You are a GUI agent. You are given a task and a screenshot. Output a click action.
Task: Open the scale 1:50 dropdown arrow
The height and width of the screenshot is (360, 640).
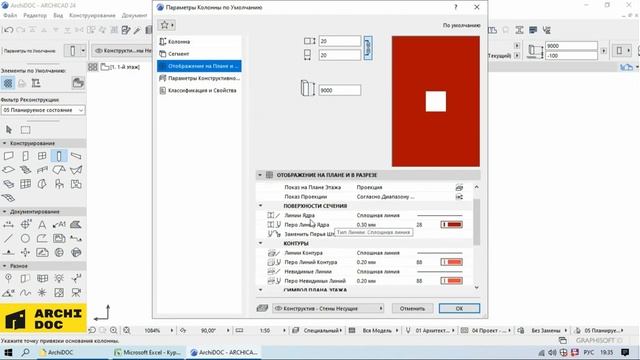coord(284,330)
